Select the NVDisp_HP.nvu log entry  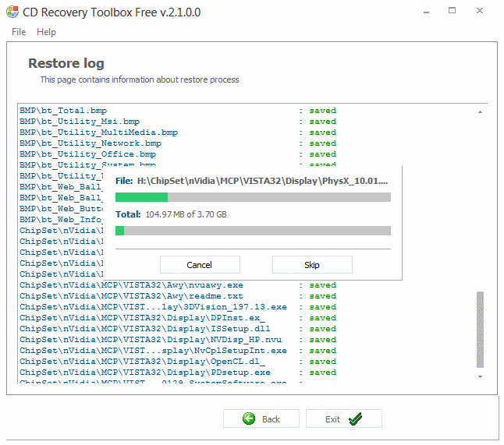(x=178, y=340)
